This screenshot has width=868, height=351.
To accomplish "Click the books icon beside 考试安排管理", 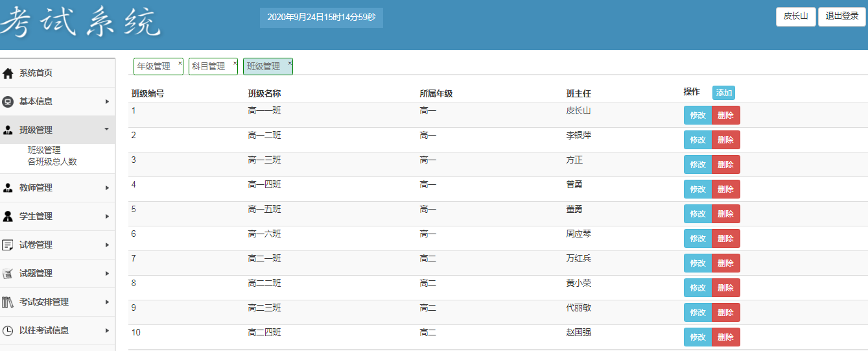I will coord(8,302).
